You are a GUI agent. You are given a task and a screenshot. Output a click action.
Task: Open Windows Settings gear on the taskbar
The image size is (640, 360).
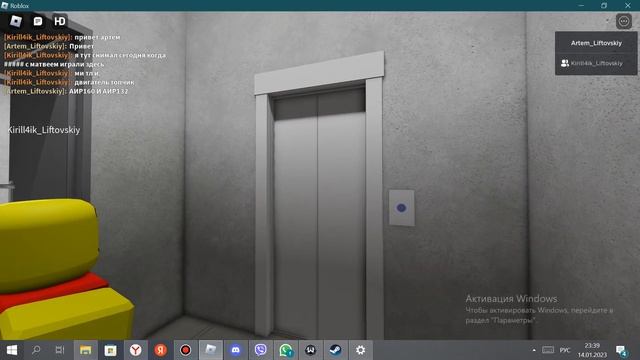pos(360,350)
